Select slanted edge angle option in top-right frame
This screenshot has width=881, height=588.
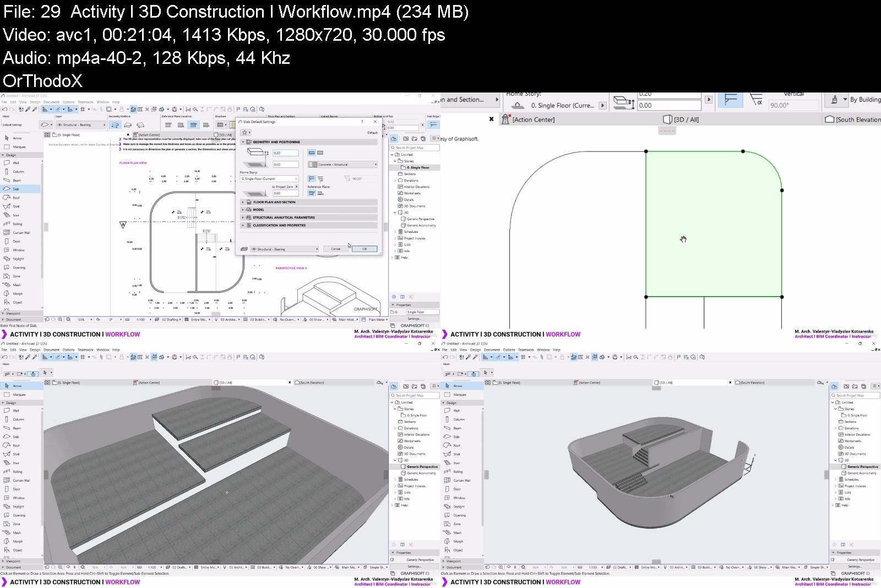click(x=756, y=100)
